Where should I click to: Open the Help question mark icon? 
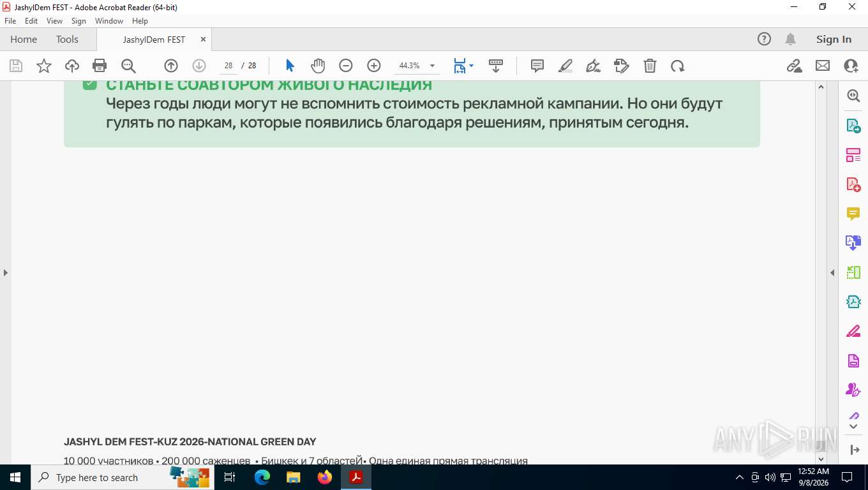[764, 39]
